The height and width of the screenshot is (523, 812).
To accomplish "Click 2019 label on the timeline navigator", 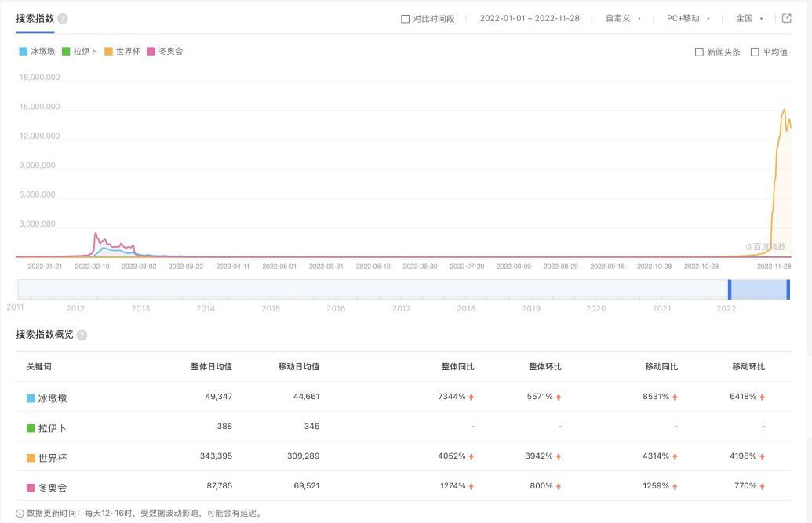I will (531, 308).
